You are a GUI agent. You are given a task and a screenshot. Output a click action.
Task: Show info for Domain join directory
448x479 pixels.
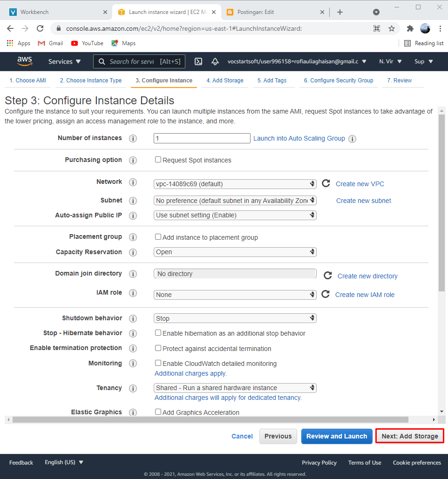click(x=133, y=274)
